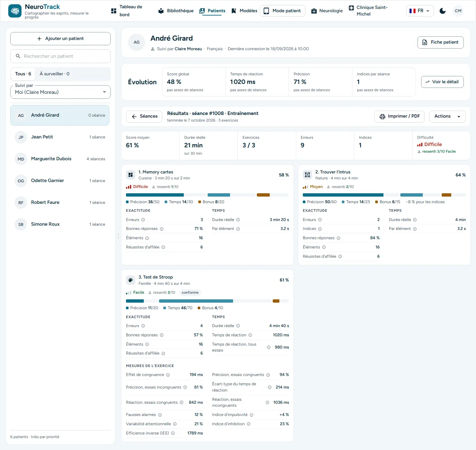This screenshot has height=450, width=476.
Task: Choose Robert Faure from the list
Action: point(60,203)
